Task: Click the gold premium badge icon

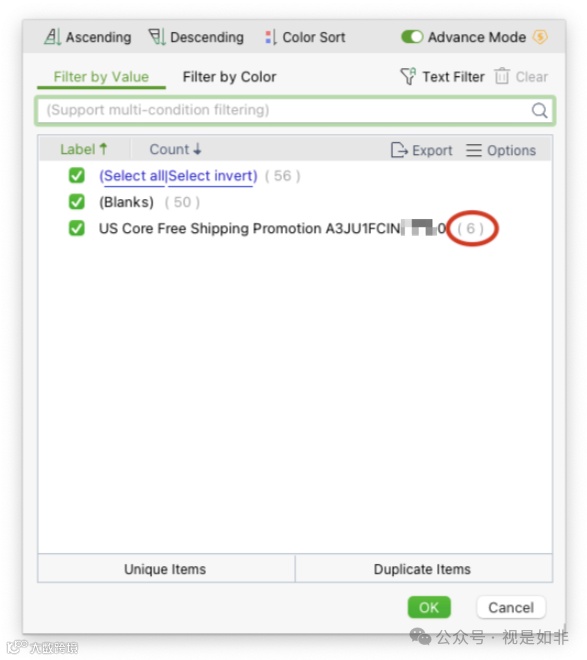Action: [540, 37]
